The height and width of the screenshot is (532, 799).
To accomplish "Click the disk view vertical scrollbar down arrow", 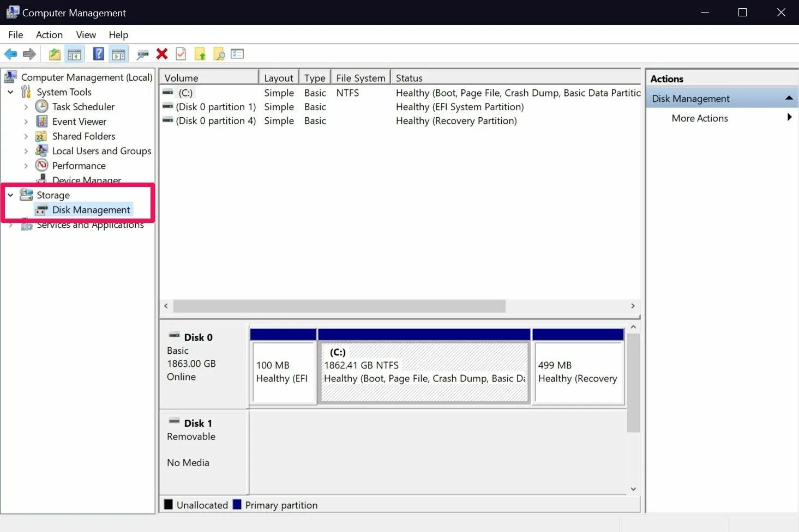I will 633,489.
